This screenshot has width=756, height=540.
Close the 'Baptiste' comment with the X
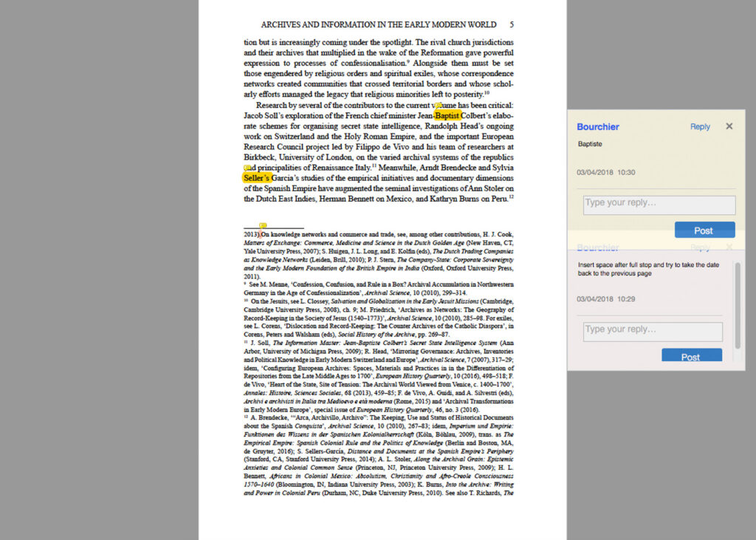(729, 126)
